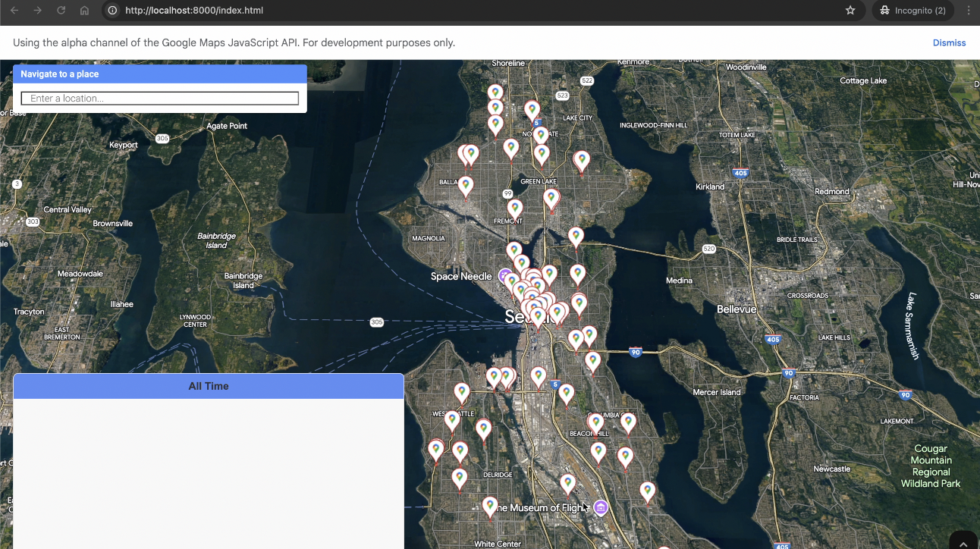The width and height of the screenshot is (980, 549).
Task: Click the Bellevue city label on the map
Action: coord(737,309)
